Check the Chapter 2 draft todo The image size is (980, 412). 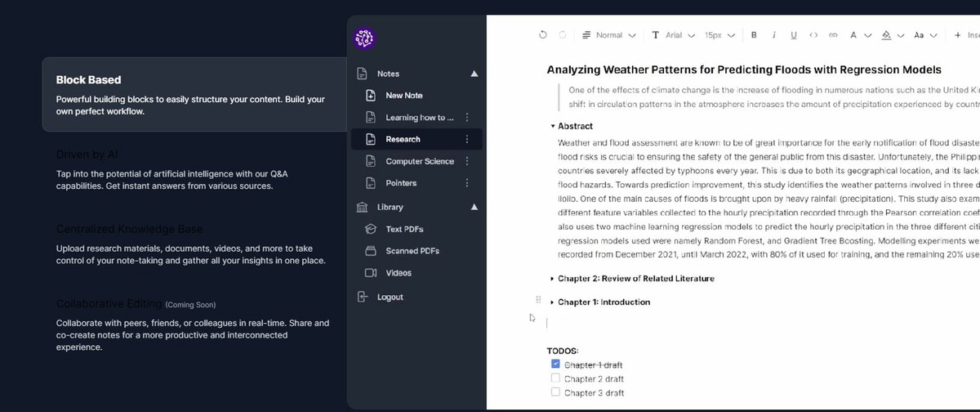pos(556,378)
